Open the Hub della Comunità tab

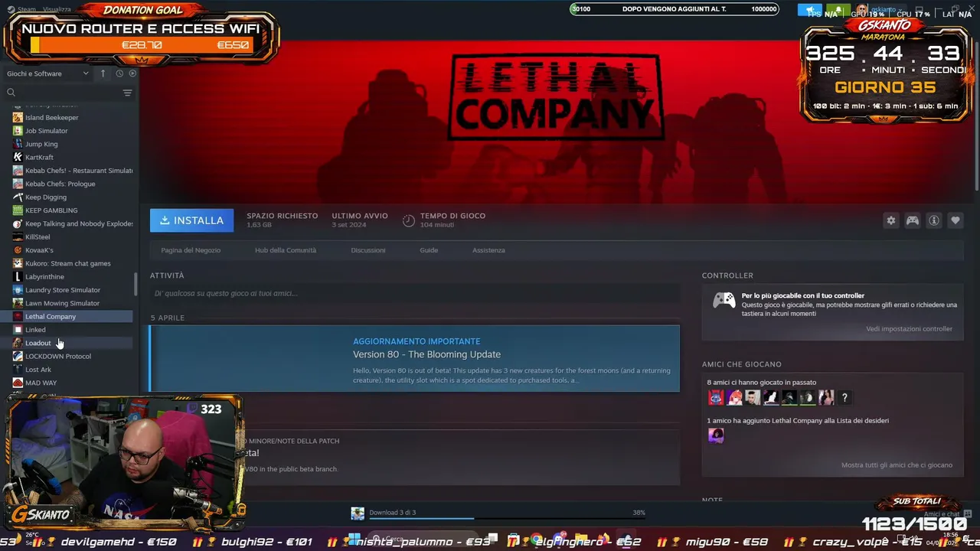(x=286, y=250)
